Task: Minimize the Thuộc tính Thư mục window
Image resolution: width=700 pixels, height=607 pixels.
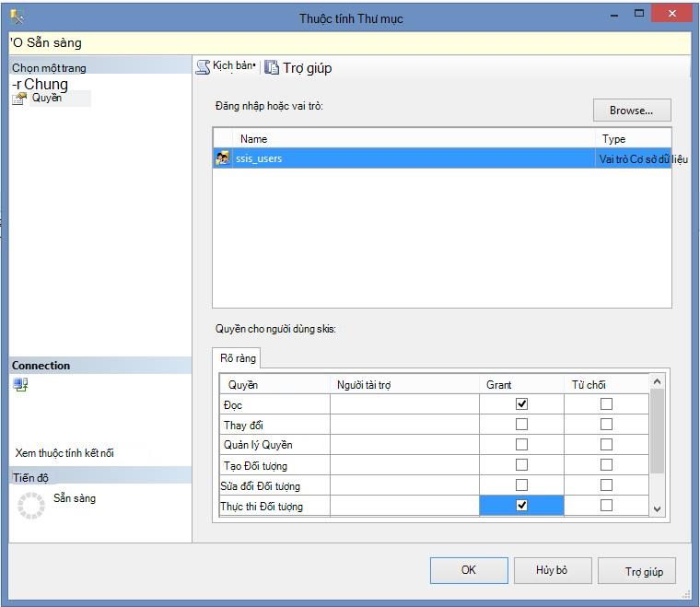Action: 614,15
